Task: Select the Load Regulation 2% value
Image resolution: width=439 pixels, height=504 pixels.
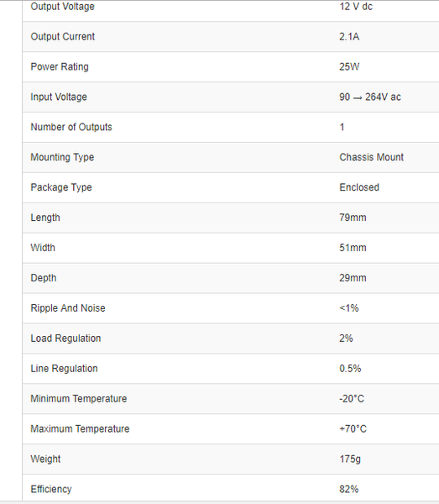Action: (x=346, y=339)
